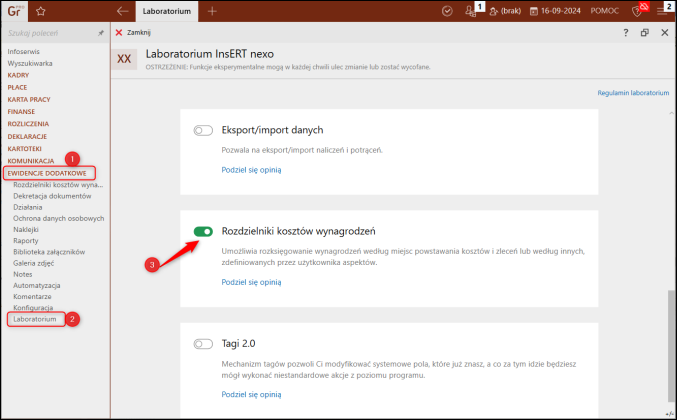
Task: Open Regulamin laboratorium link
Action: (x=633, y=93)
